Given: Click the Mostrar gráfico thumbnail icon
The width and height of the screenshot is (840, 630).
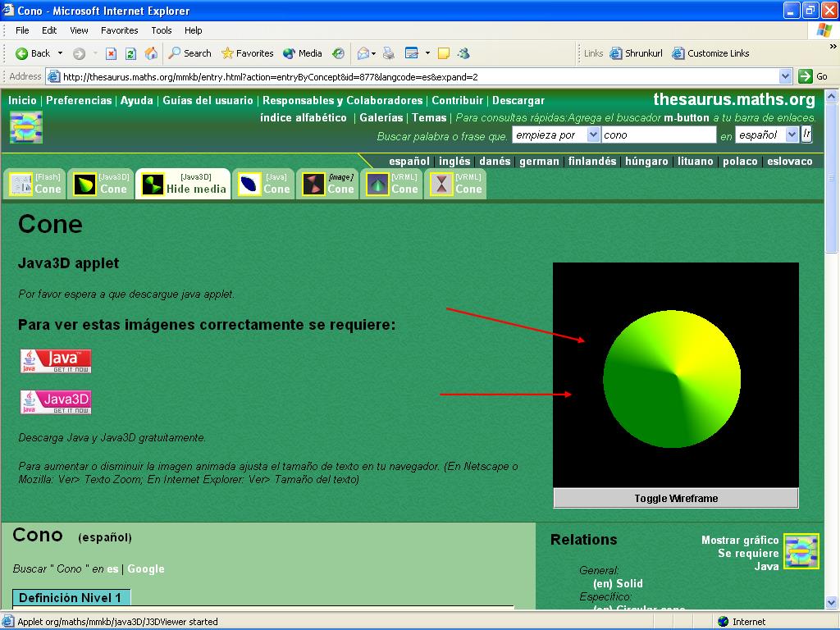Looking at the screenshot, I should [x=801, y=551].
